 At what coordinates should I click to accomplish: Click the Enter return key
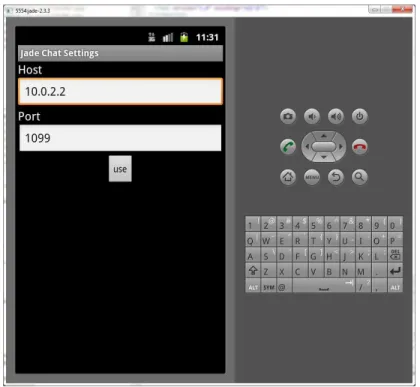point(395,270)
